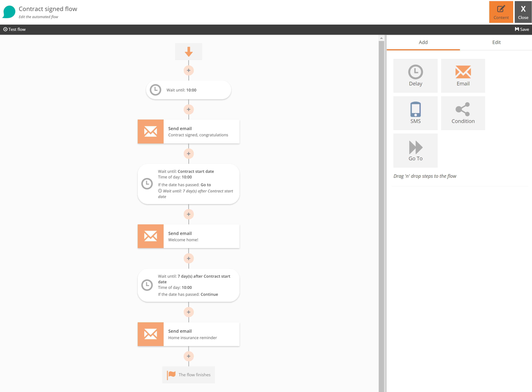Select the Go To step tile
The width and height of the screenshot is (532, 392).
(415, 150)
